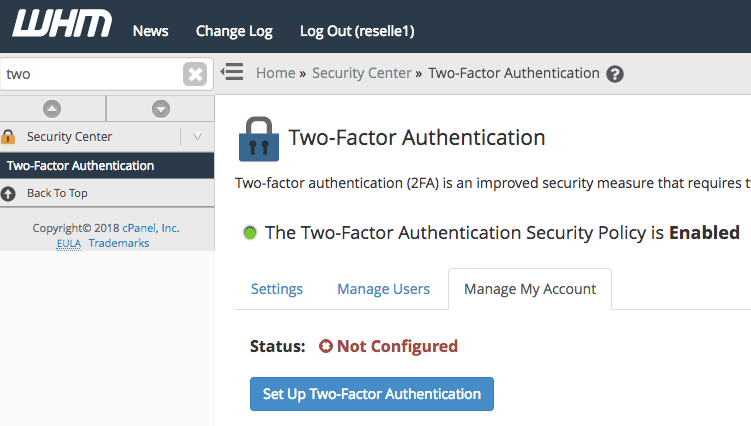Open help via the question mark icon
Viewport: 751px width, 426px height.
click(x=615, y=74)
